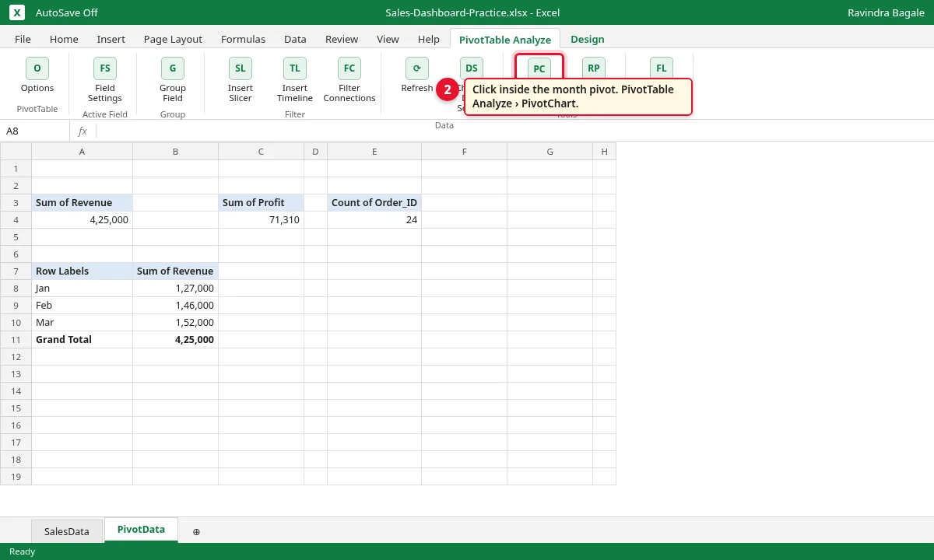This screenshot has height=560, width=934.
Task: Click the FL icon in the ribbon
Action: click(662, 68)
